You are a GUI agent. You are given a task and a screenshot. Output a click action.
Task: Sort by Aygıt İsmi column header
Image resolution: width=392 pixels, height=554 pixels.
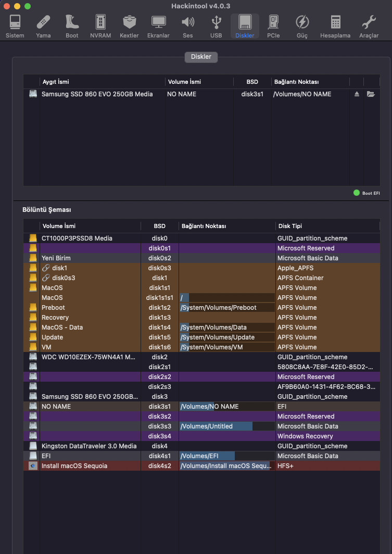(56, 82)
